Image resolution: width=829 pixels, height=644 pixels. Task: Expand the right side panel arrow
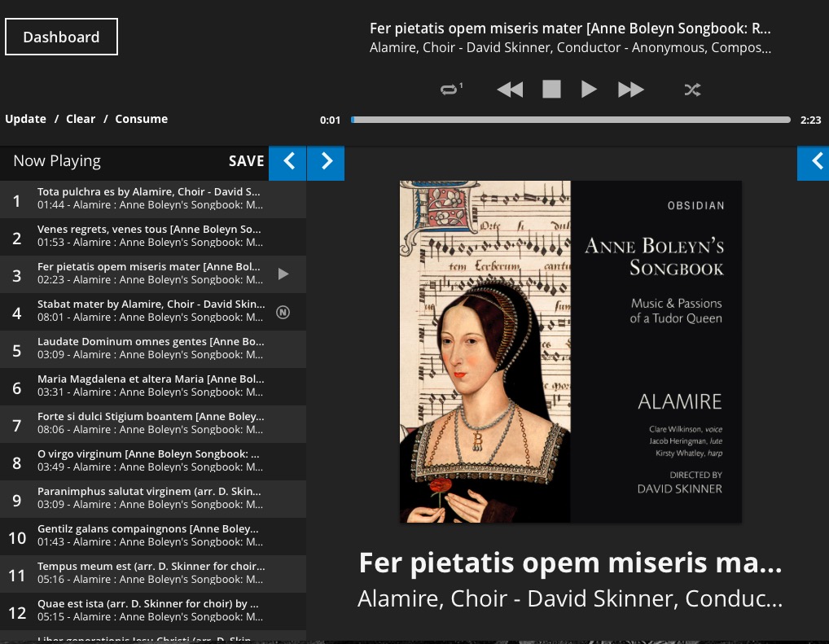point(814,162)
